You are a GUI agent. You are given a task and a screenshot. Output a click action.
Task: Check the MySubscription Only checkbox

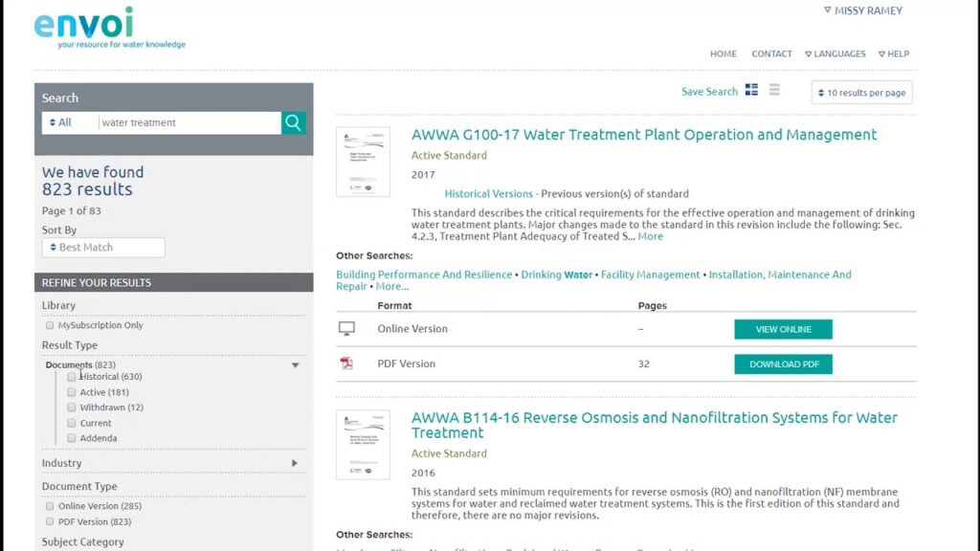pos(50,325)
